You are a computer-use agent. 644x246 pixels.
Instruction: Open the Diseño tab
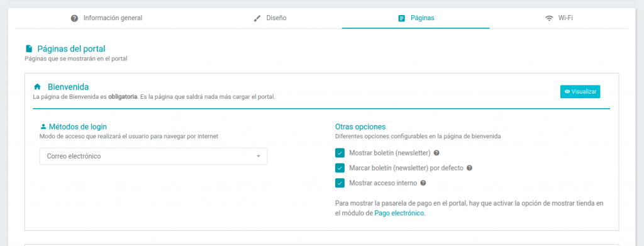point(270,18)
